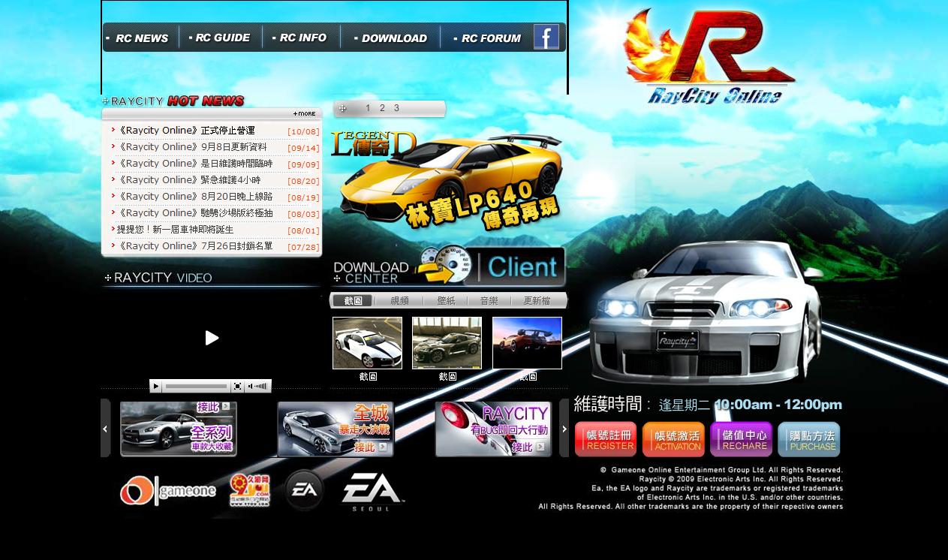Select the 音樂 media tab

[489, 300]
